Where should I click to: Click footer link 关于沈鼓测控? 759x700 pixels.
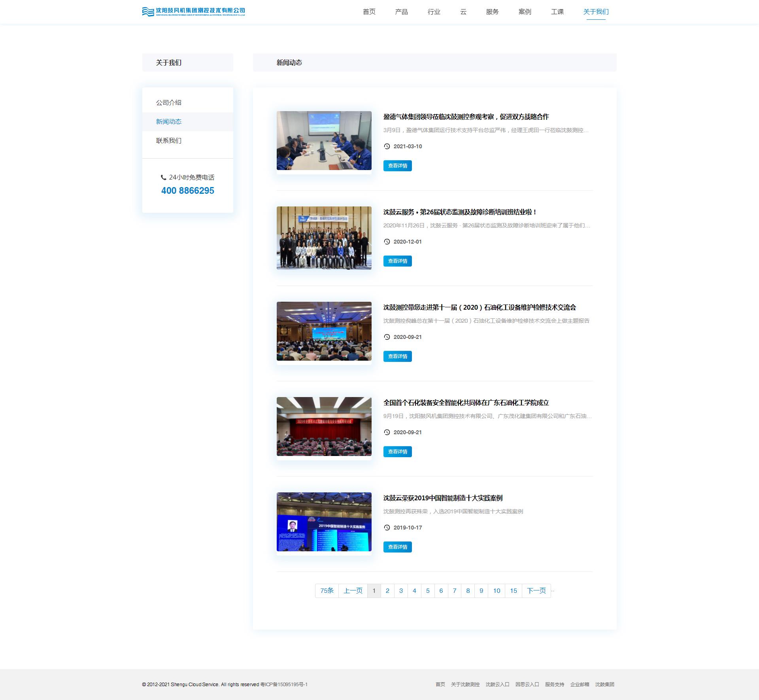tap(465, 685)
